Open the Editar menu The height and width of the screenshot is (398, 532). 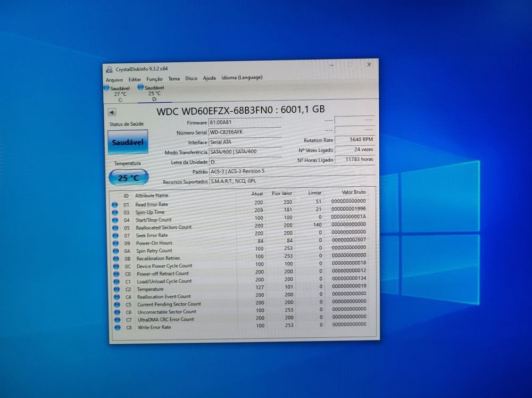coord(135,79)
